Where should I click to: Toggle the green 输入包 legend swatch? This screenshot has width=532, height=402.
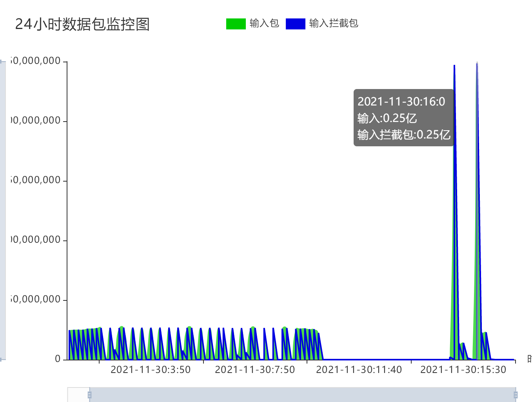(236, 24)
